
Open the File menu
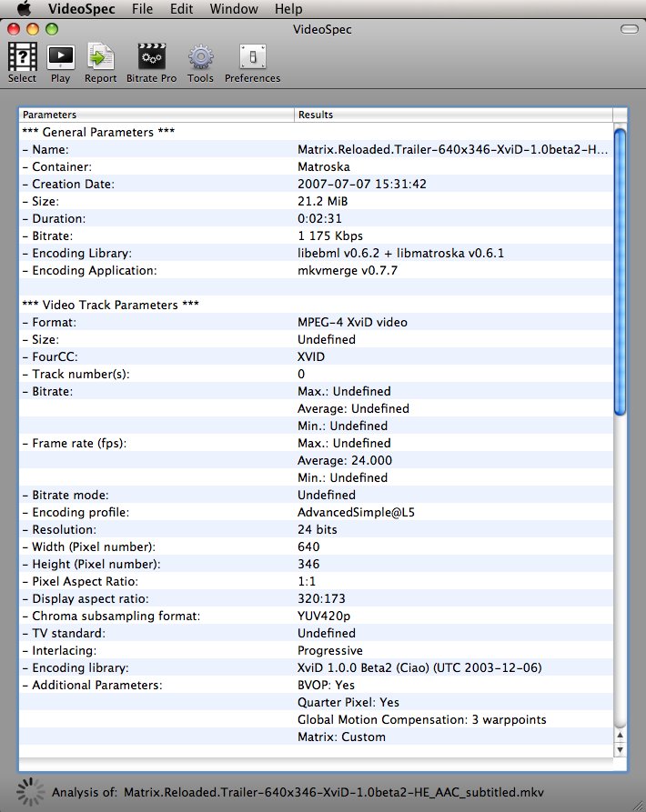pos(142,9)
